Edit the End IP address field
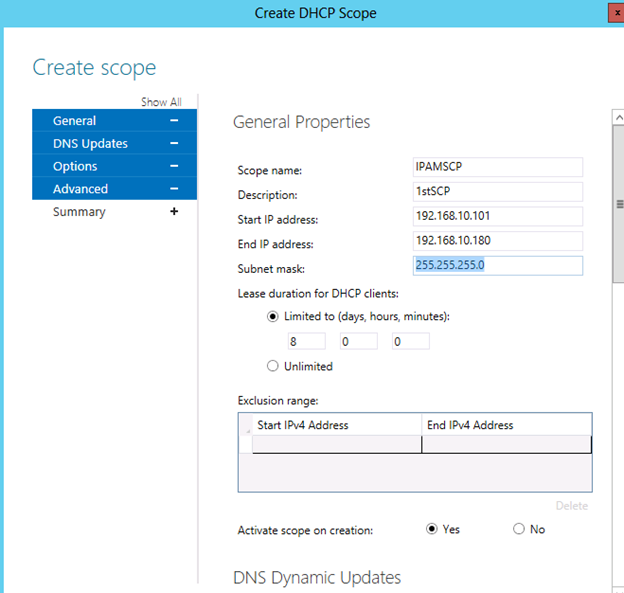This screenshot has height=593, width=624. coord(498,241)
